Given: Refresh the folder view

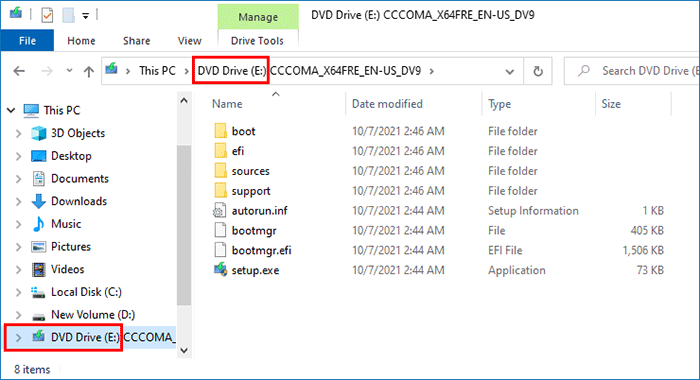Looking at the screenshot, I should 538,71.
